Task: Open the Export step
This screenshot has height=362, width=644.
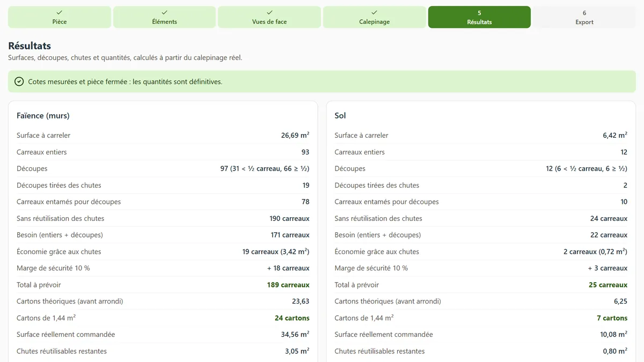Action: pyautogui.click(x=584, y=17)
